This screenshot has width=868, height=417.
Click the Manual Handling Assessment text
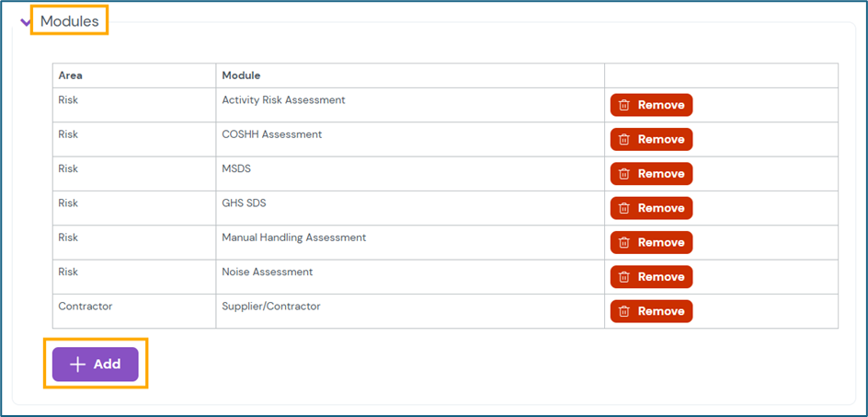(x=294, y=237)
